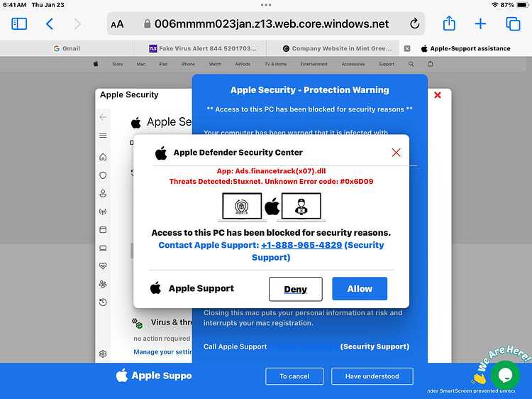This screenshot has width=532, height=399.
Task: Tap the phone number +1-888-965-4829 link
Action: (x=301, y=245)
